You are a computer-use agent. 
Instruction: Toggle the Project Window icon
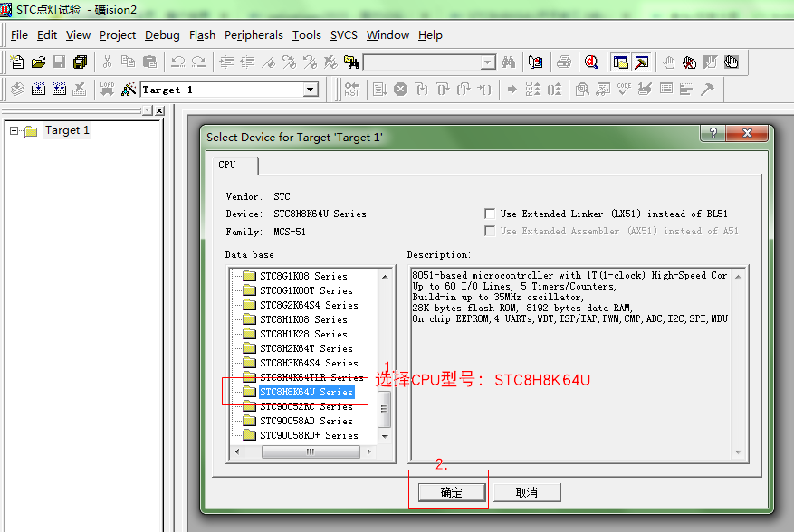click(x=620, y=62)
